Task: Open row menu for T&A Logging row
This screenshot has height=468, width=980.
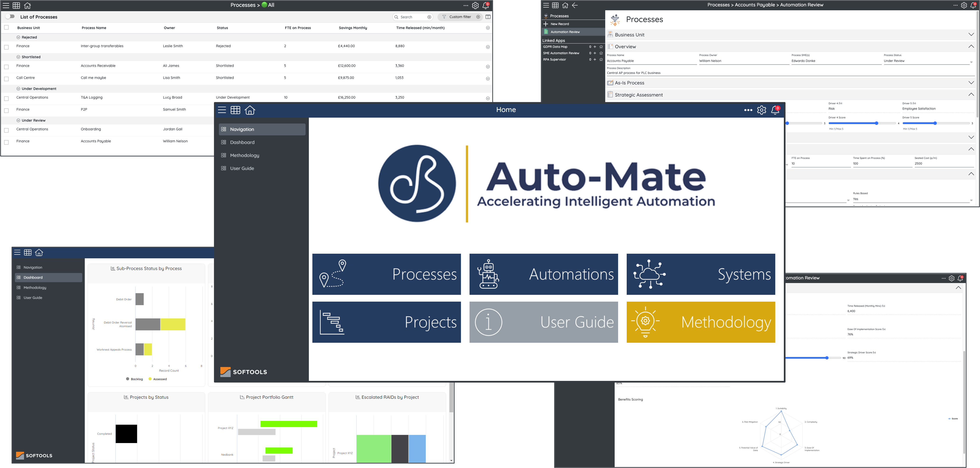Action: (488, 98)
